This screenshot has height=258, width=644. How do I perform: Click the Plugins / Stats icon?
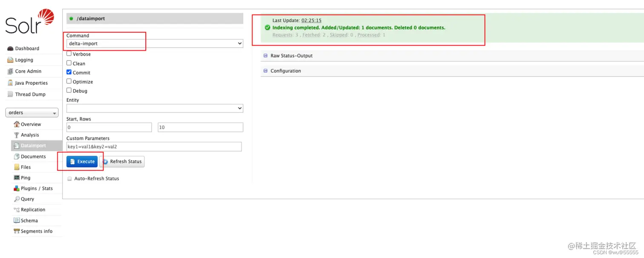(17, 188)
